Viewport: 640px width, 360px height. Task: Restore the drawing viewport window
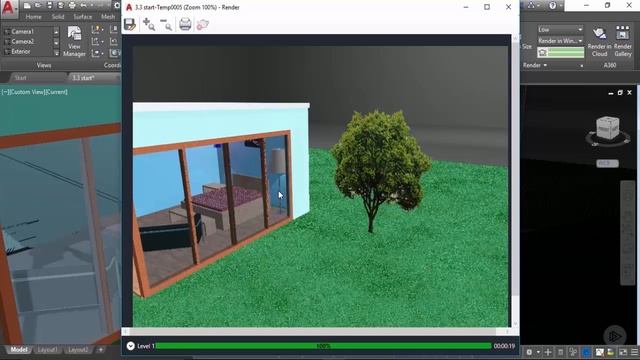(x=620, y=93)
